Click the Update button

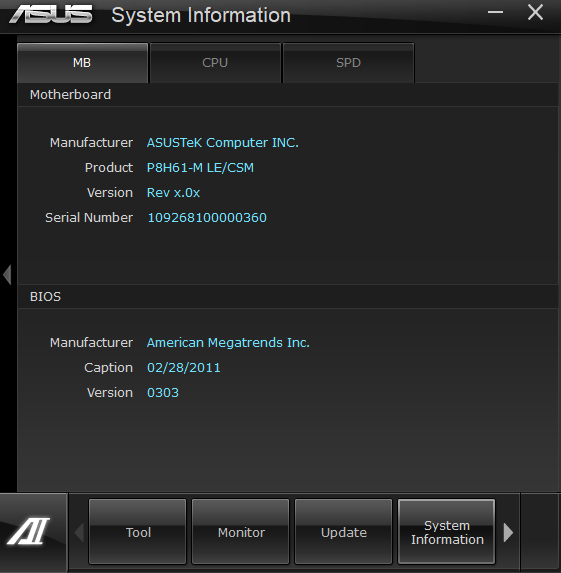tap(344, 532)
